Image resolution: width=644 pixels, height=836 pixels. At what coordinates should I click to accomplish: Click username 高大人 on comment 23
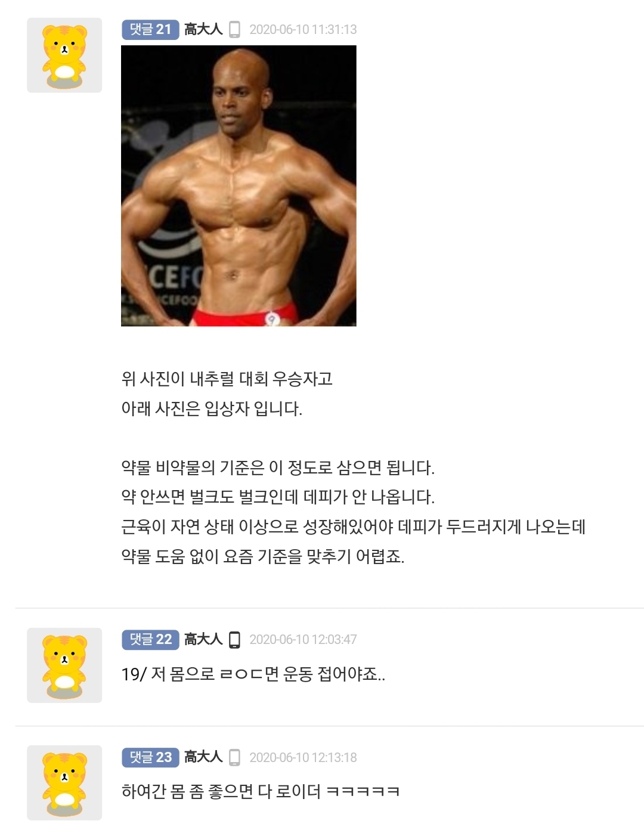pyautogui.click(x=203, y=757)
